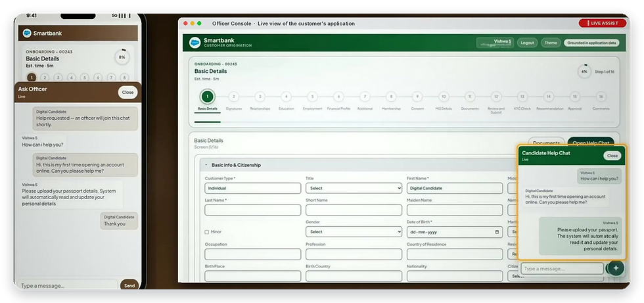Go to step 7 Additional circle
The width and height of the screenshot is (644, 303).
365,97
